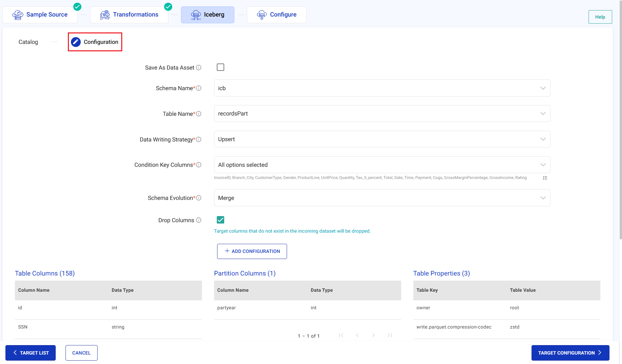Open the Schema Name dropdown
This screenshot has width=622, height=364.
pyautogui.click(x=382, y=88)
